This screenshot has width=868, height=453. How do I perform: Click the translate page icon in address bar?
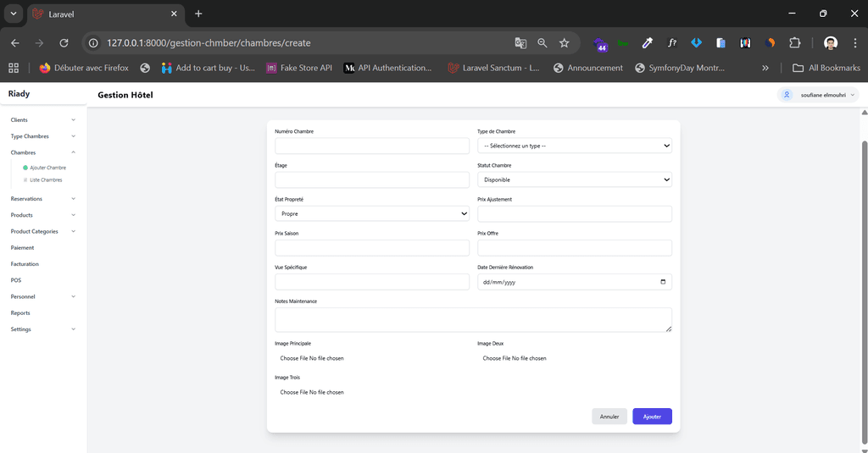[x=520, y=43]
